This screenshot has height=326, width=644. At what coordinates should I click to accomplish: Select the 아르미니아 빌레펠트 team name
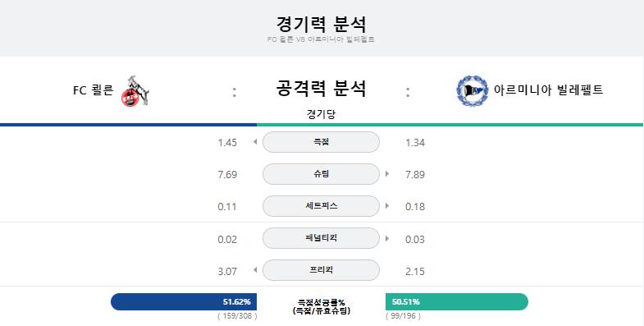point(548,90)
